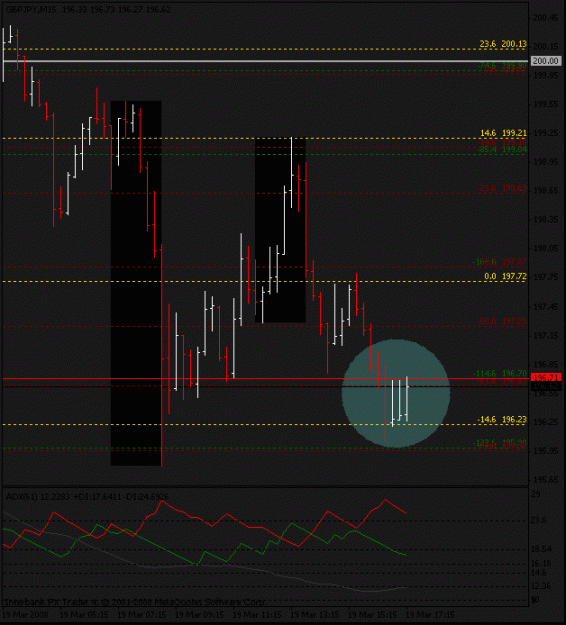Image resolution: width=566 pixels, height=625 pixels.
Task: Select the red "-23.6 198.63" Fibonacci label
Action: pyautogui.click(x=503, y=188)
